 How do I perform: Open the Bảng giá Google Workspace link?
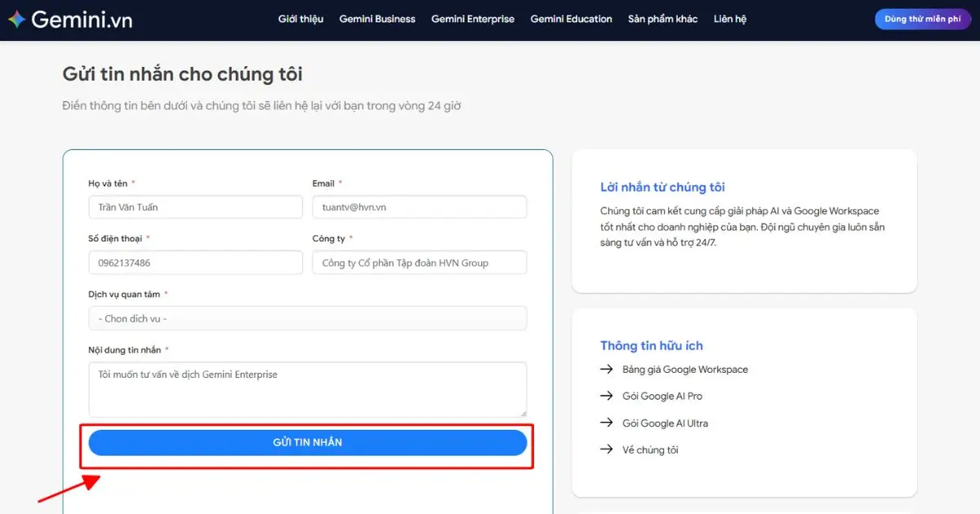coord(684,370)
